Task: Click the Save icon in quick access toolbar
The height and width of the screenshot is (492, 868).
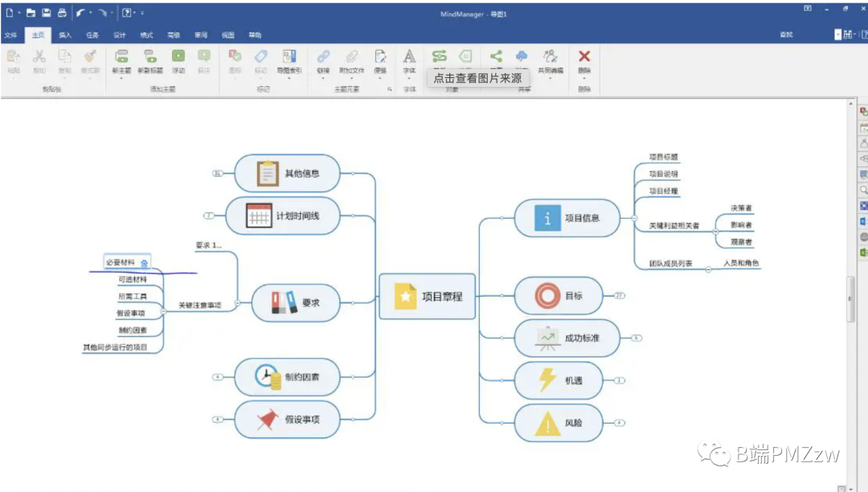Action: (46, 13)
